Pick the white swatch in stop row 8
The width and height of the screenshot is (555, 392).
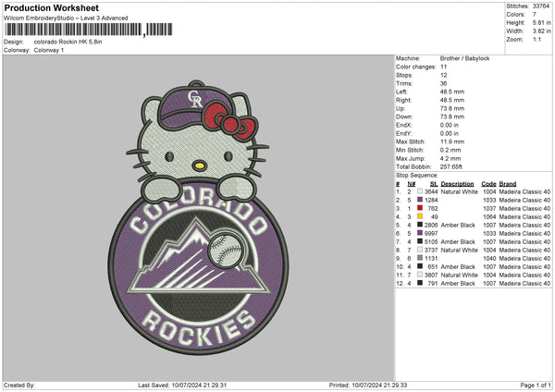point(420,250)
